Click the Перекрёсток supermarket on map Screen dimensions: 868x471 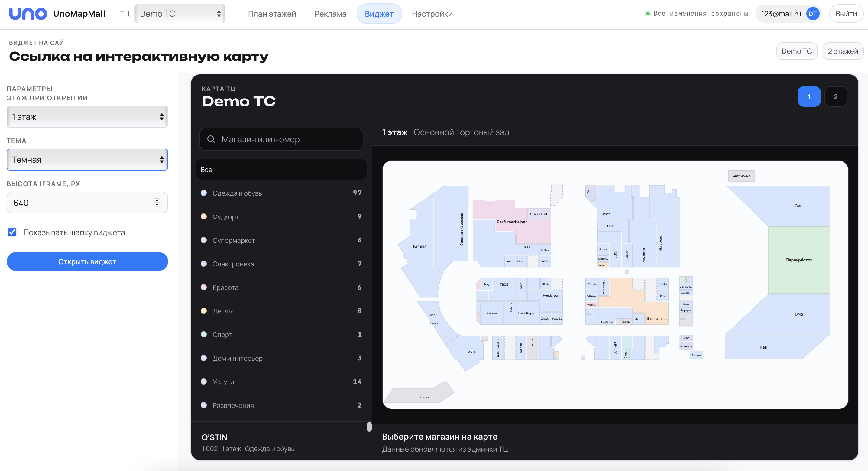[x=798, y=260]
